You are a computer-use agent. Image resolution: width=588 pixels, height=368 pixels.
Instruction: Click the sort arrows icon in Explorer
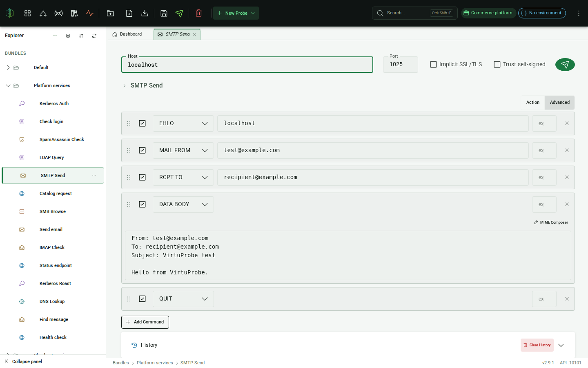81,36
